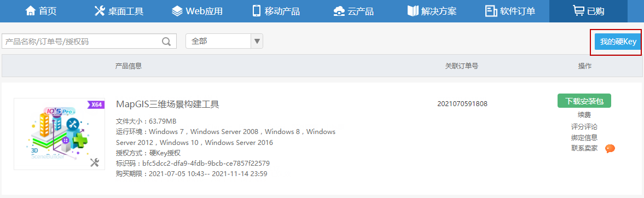The height and width of the screenshot is (198, 644).
Task: Click the 我的硬Key button
Action: (618, 42)
